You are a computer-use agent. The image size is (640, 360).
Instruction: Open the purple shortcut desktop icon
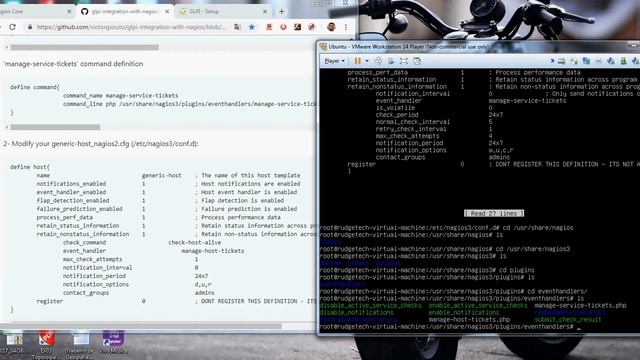click(x=113, y=342)
